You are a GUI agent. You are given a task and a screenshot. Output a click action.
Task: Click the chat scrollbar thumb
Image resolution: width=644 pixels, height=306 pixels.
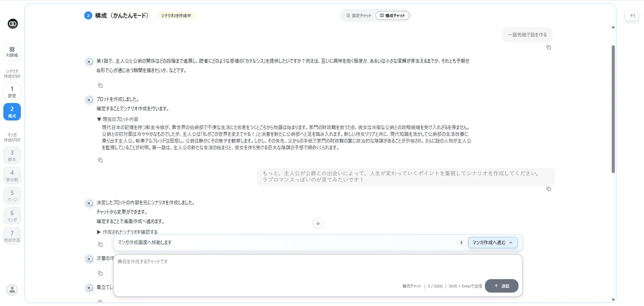[x=613, y=109]
